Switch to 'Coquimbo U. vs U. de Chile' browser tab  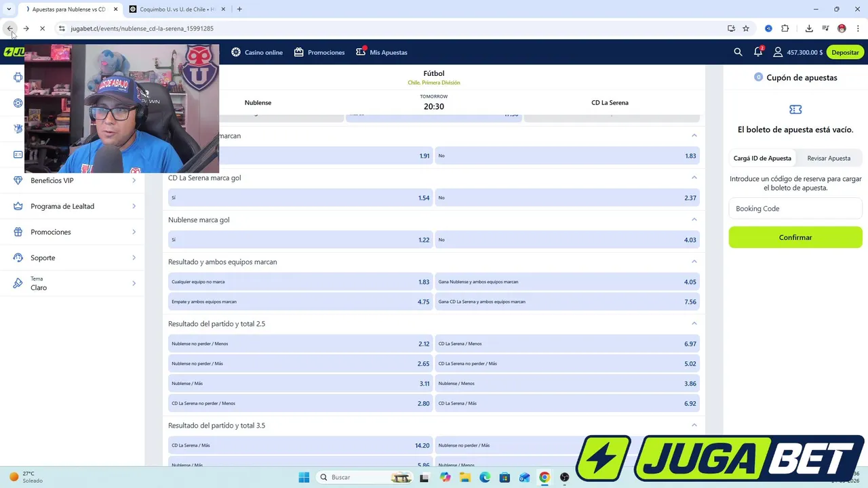(x=176, y=9)
